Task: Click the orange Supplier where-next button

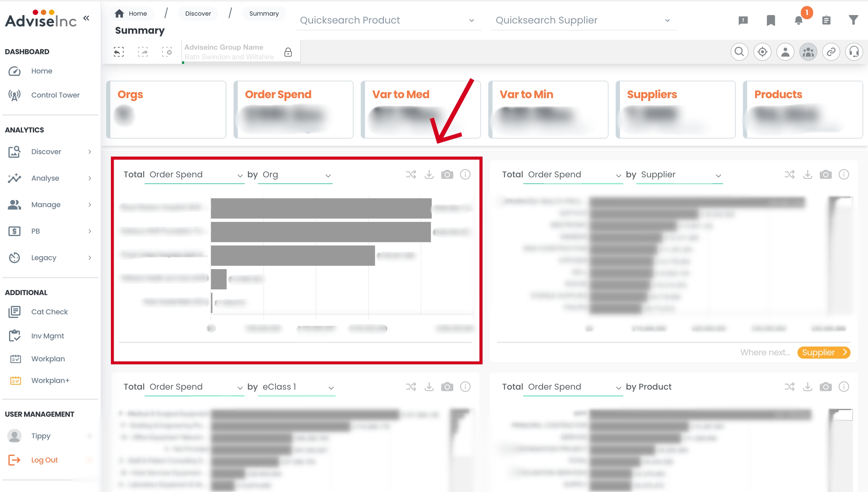Action: coord(823,353)
